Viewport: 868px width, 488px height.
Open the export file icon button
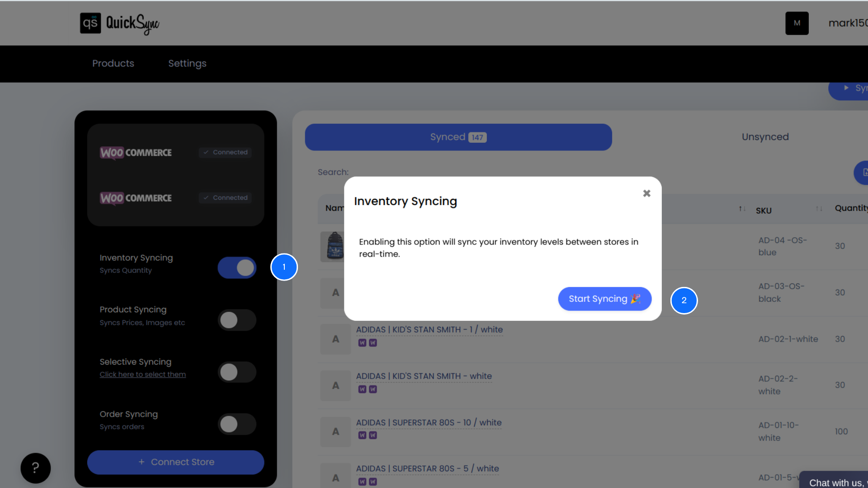click(x=864, y=173)
